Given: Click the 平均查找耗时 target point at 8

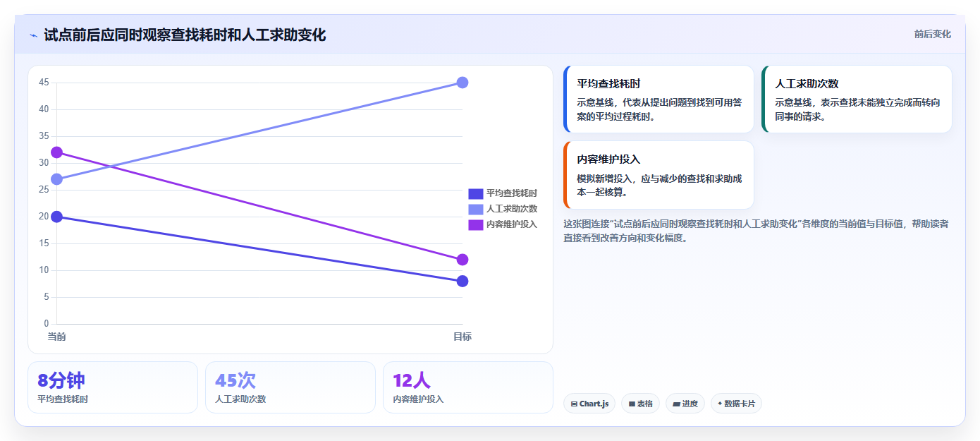Looking at the screenshot, I should [463, 282].
